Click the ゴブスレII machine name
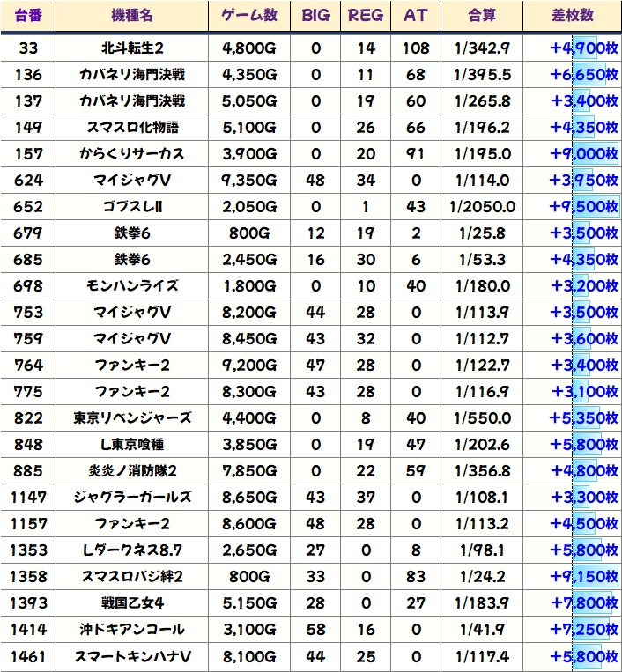Viewport: 622px width, 672px height. click(x=132, y=206)
